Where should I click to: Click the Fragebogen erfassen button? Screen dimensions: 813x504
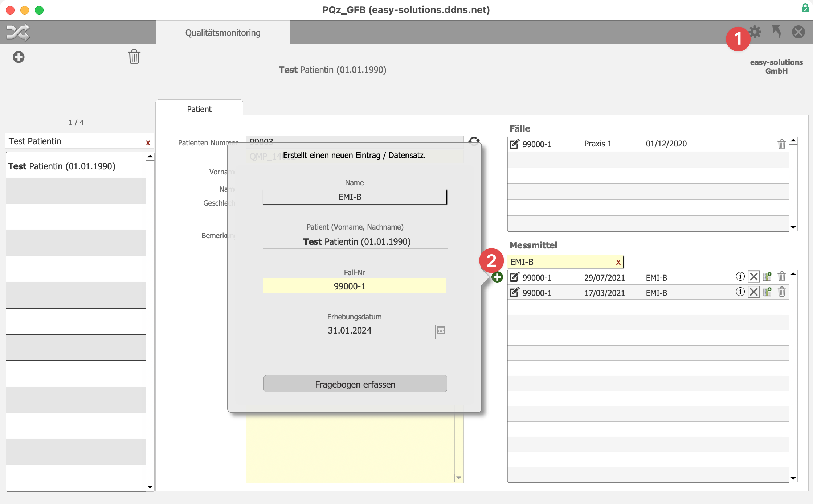tap(355, 384)
